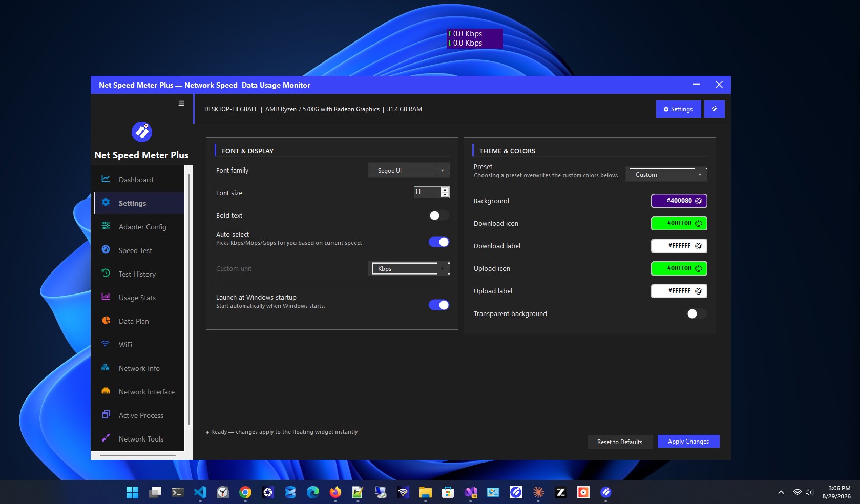This screenshot has height=504, width=860.
Task: Enable the Transparent background toggle
Action: (697, 314)
